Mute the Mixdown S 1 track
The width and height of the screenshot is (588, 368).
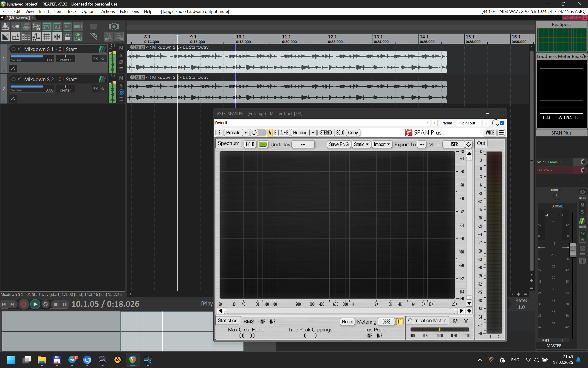[121, 48]
